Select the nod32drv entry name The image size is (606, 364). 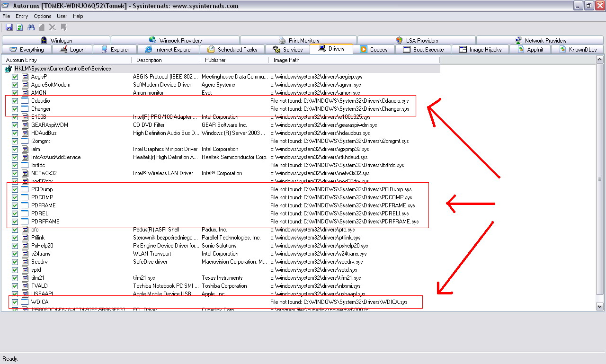[x=42, y=181]
